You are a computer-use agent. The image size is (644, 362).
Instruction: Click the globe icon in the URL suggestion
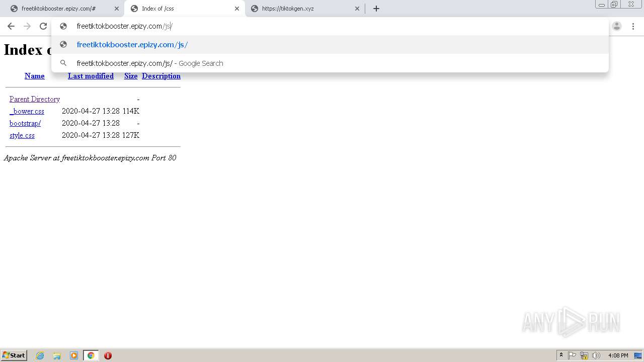63,45
